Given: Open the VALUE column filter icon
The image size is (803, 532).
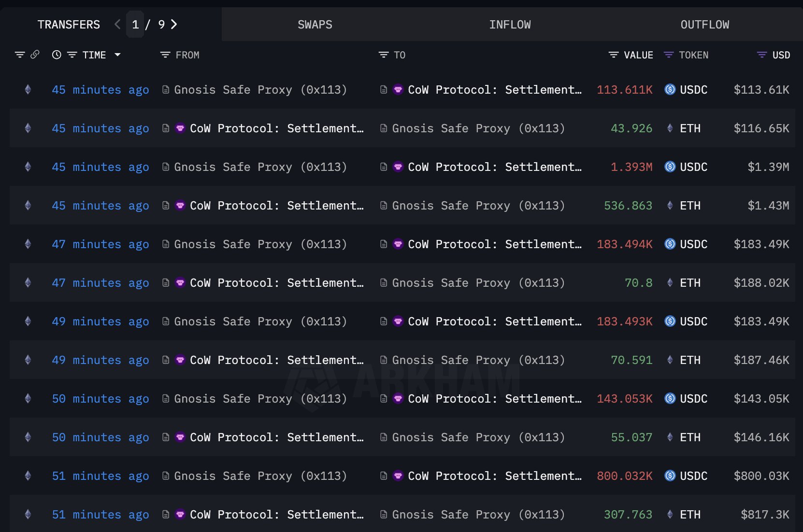Looking at the screenshot, I should (x=614, y=55).
